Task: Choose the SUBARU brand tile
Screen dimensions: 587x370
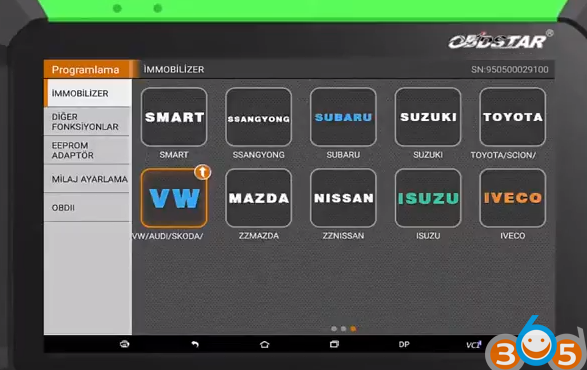Action: coord(343,117)
